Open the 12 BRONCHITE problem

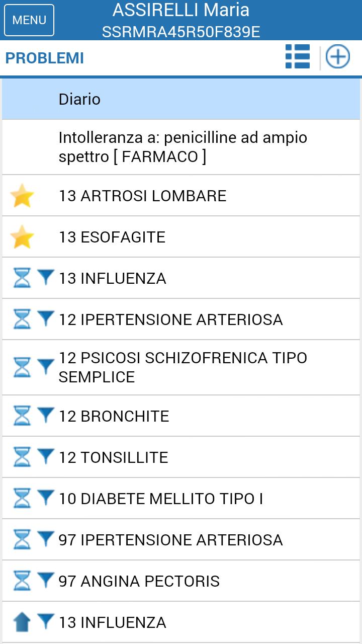[114, 416]
